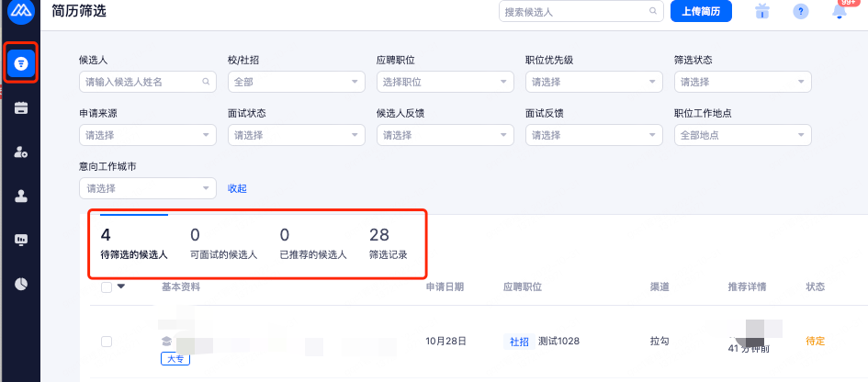
Task: Open the arrow menu beside select-all checkbox
Action: tap(121, 287)
